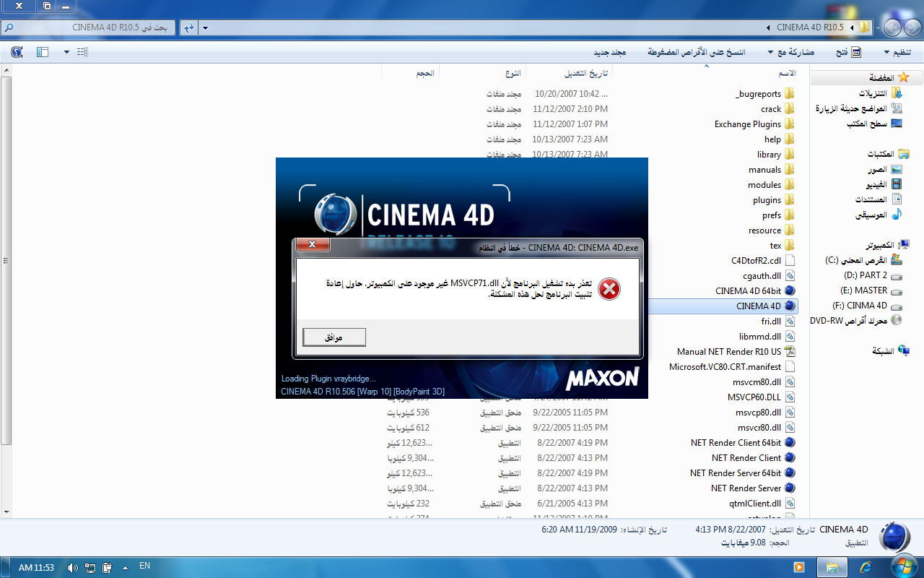The image size is (924, 578).
Task: Select the library folder icon
Action: click(789, 155)
